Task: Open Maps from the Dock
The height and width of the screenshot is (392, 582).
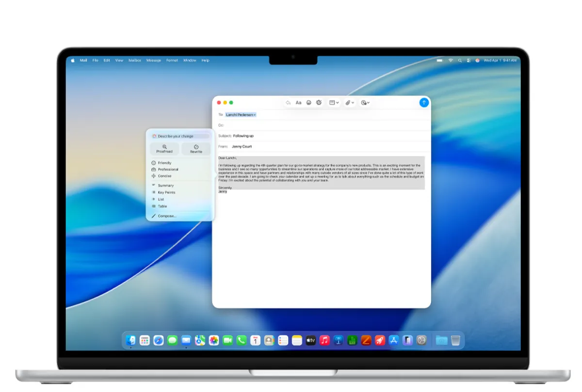Action: 200,341
